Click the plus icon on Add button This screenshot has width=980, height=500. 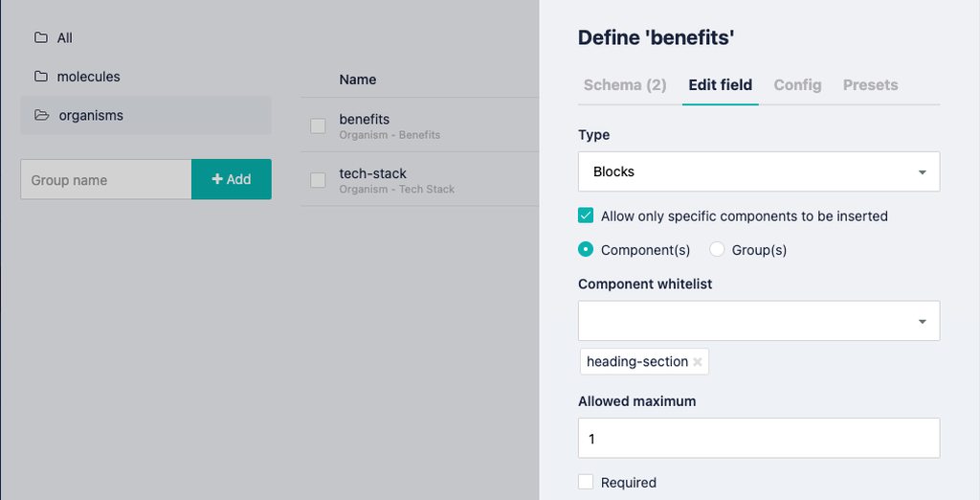217,179
